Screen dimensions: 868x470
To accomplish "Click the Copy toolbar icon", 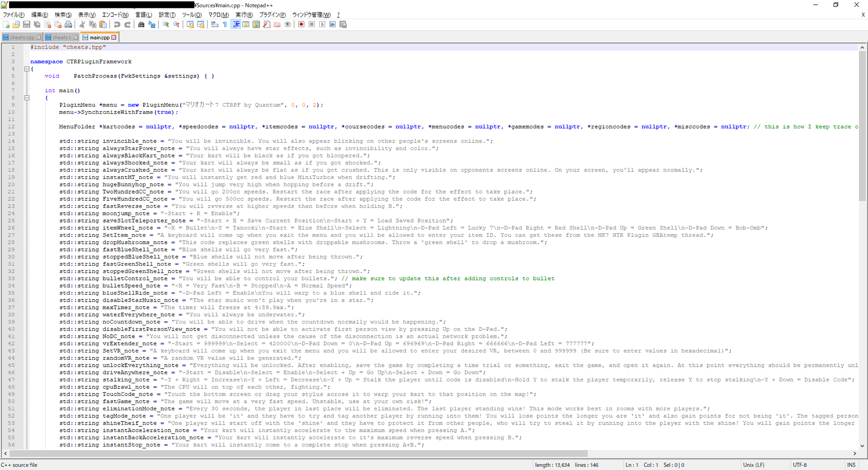I will point(93,25).
